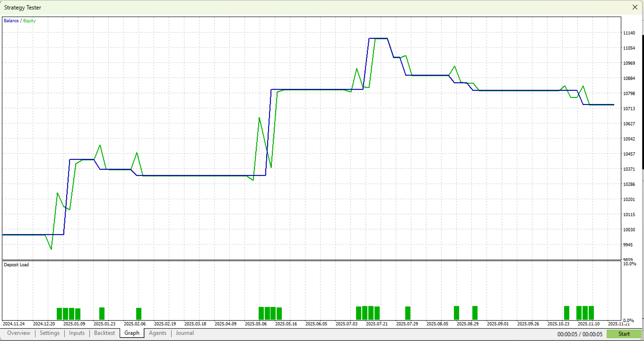Image resolution: width=644 pixels, height=341 pixels.
Task: Click the 2025.07.21 date label
Action: pos(377,324)
